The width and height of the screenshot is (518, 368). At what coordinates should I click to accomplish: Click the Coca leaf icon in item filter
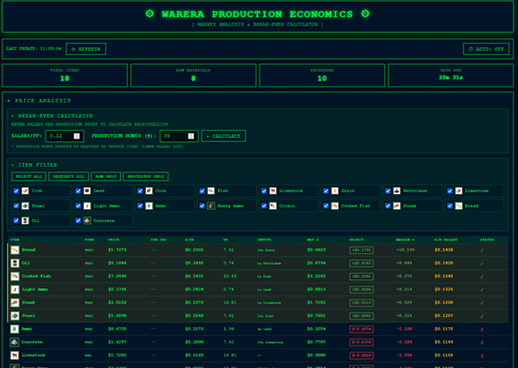point(149,191)
